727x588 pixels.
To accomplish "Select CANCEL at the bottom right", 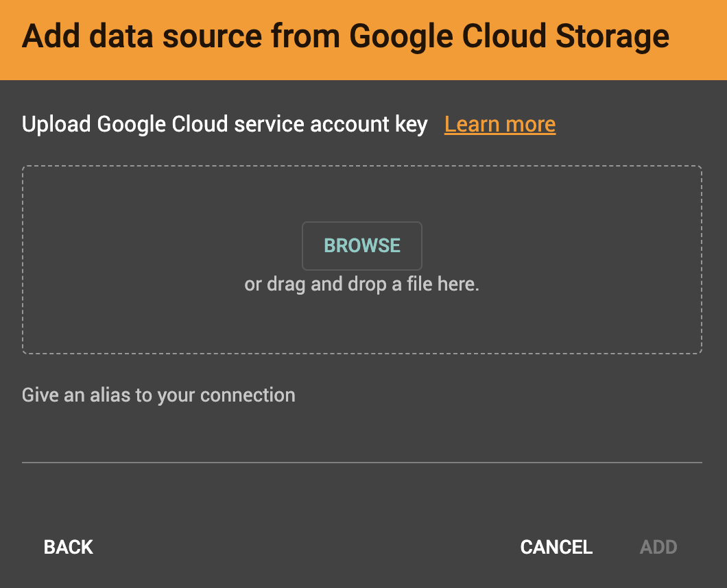I will 556,547.
